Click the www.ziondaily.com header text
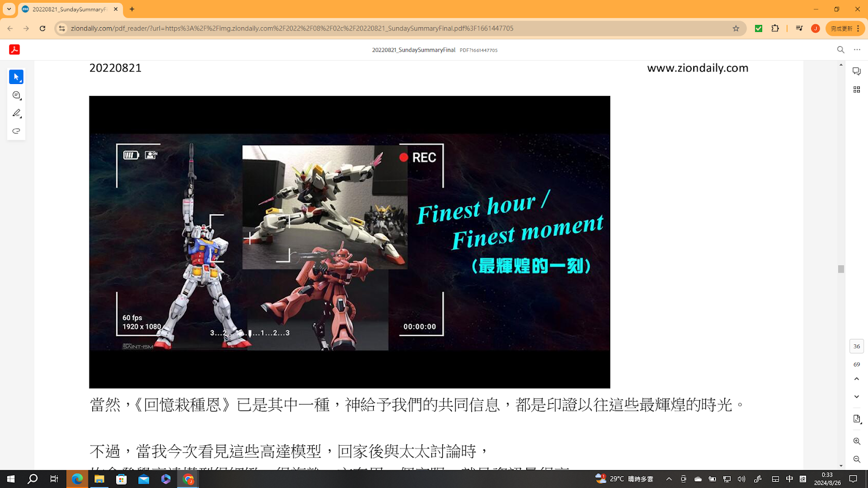The image size is (868, 488). [x=698, y=68]
